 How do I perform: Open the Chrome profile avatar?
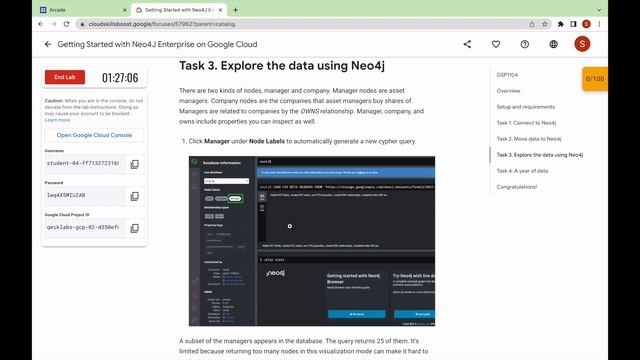coord(587,24)
